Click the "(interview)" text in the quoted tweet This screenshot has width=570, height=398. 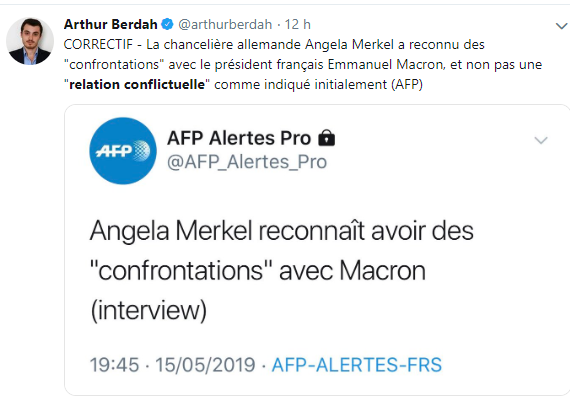click(x=149, y=310)
